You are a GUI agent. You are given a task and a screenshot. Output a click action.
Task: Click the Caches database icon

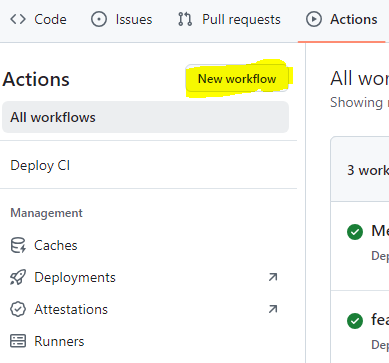pos(18,245)
